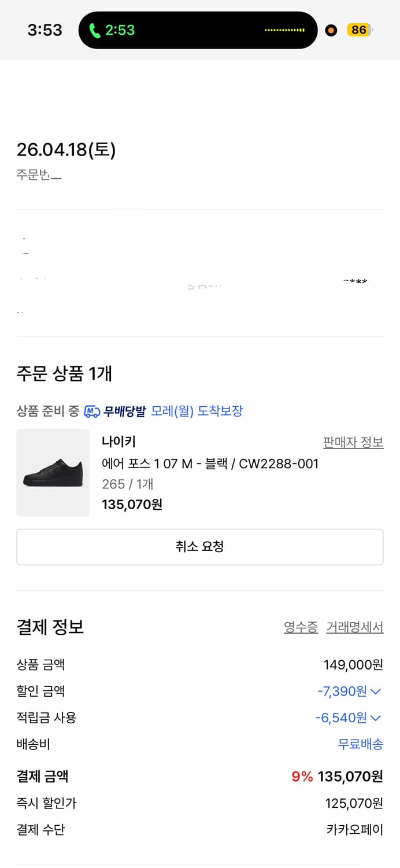
Task: Open the 거래명세서 statement link
Action: point(354,627)
